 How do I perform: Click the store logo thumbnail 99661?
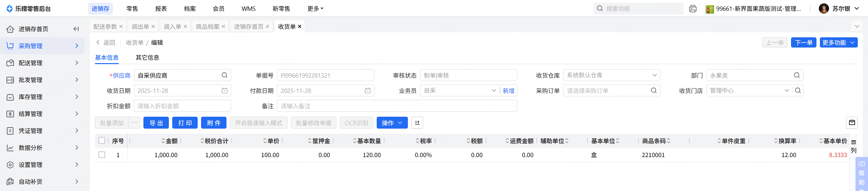pyautogui.click(x=709, y=9)
